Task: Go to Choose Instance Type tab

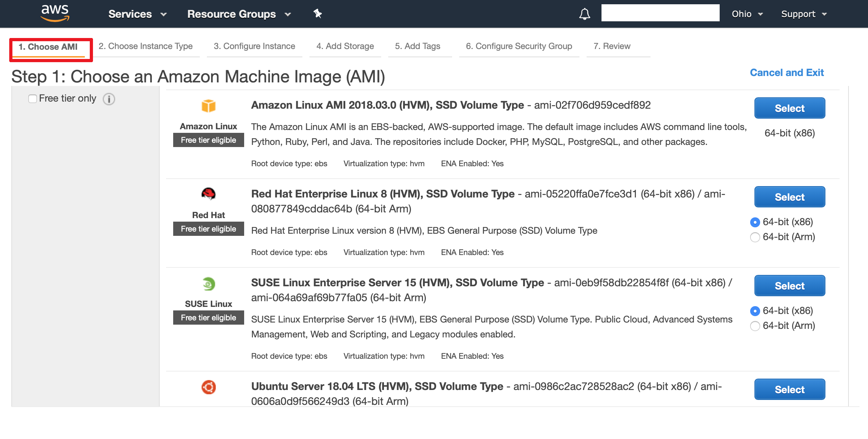Action: [145, 47]
